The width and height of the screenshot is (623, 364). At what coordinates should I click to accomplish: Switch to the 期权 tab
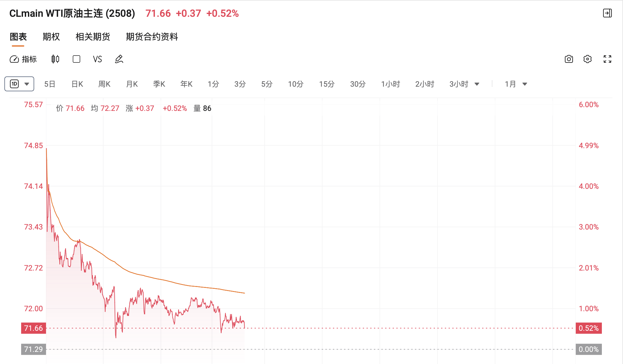coord(51,37)
